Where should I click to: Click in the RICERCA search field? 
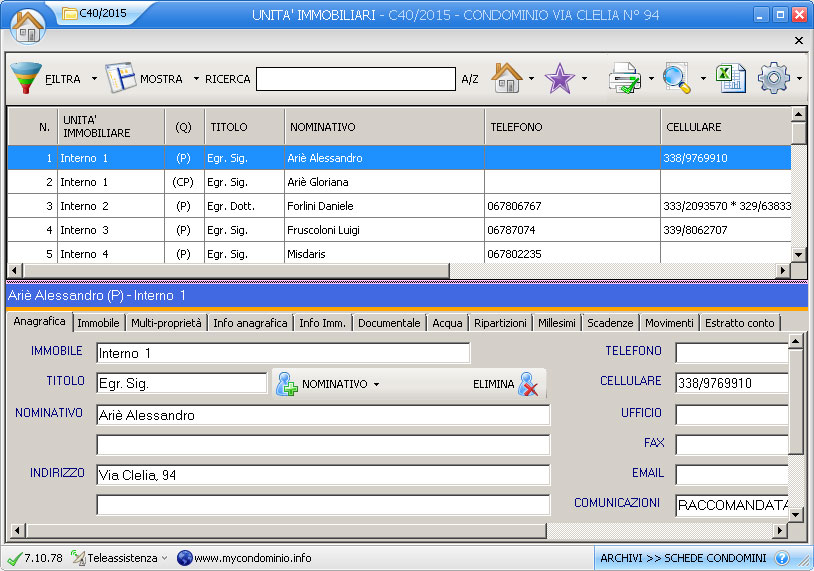(x=355, y=79)
